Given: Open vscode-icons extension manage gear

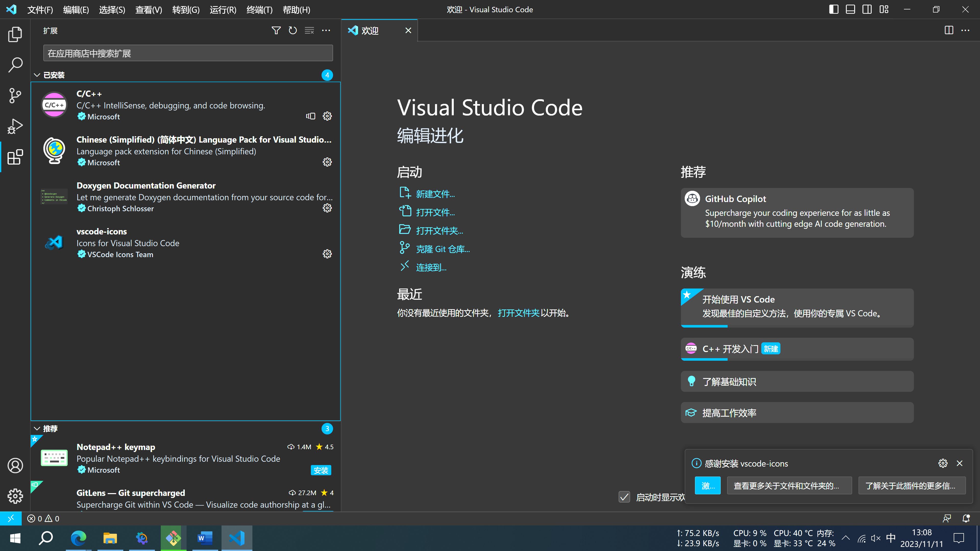Looking at the screenshot, I should coord(327,254).
